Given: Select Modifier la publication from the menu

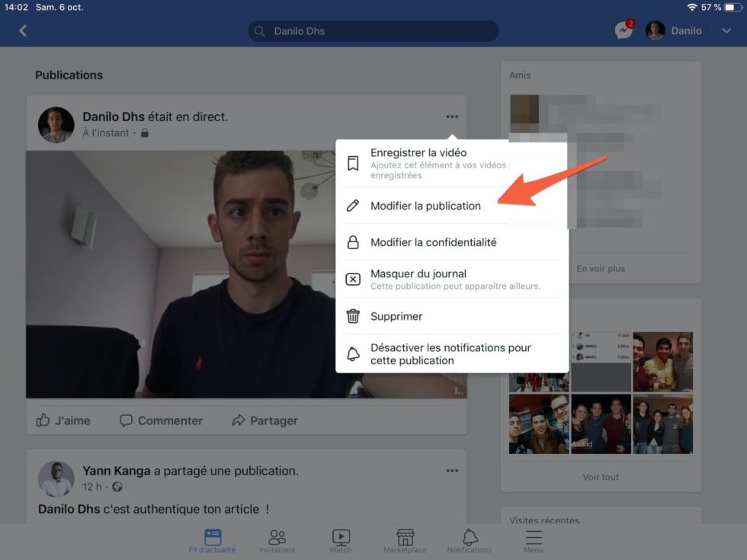Looking at the screenshot, I should click(x=425, y=205).
